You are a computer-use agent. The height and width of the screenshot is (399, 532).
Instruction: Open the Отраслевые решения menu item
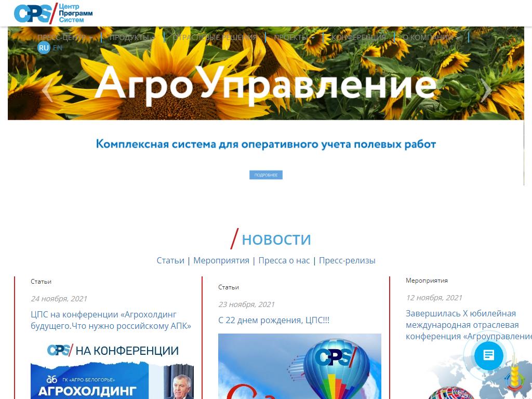(x=215, y=37)
